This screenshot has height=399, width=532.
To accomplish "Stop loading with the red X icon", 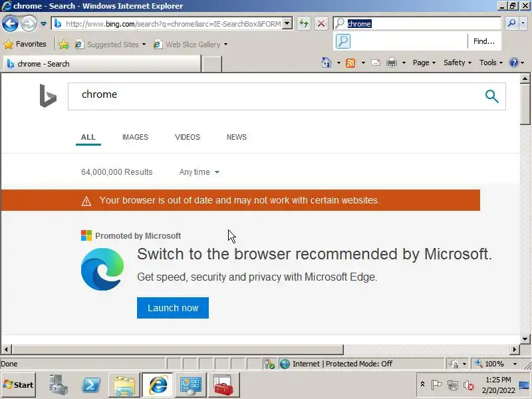I will point(321,23).
